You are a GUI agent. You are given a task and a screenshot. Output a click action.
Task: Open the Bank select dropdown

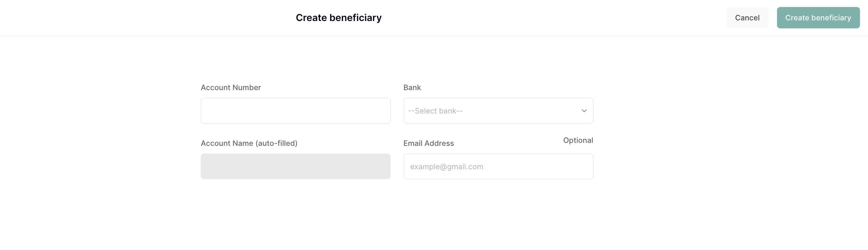[498, 111]
